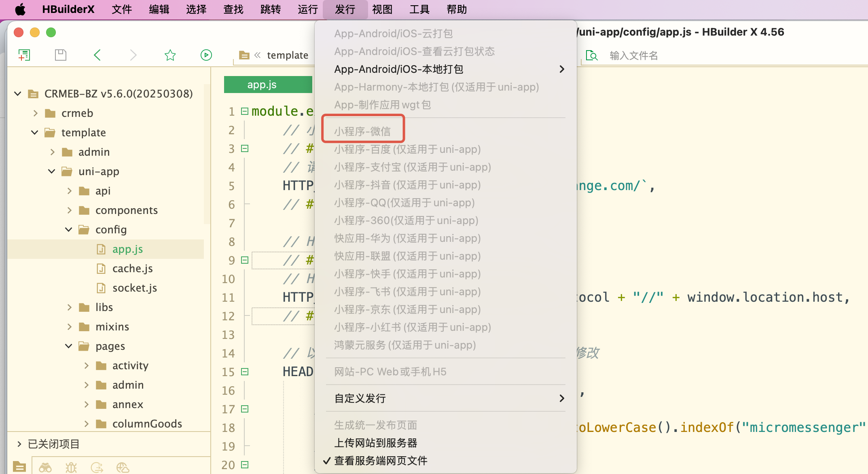Screen dimensions: 868x474
Task: Expand the crmeb folder
Action: 35,113
